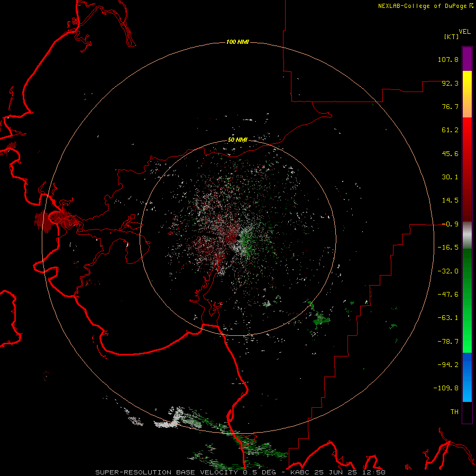Click the -47.6 legend value
The width and height of the screenshot is (476, 476).
click(x=448, y=295)
